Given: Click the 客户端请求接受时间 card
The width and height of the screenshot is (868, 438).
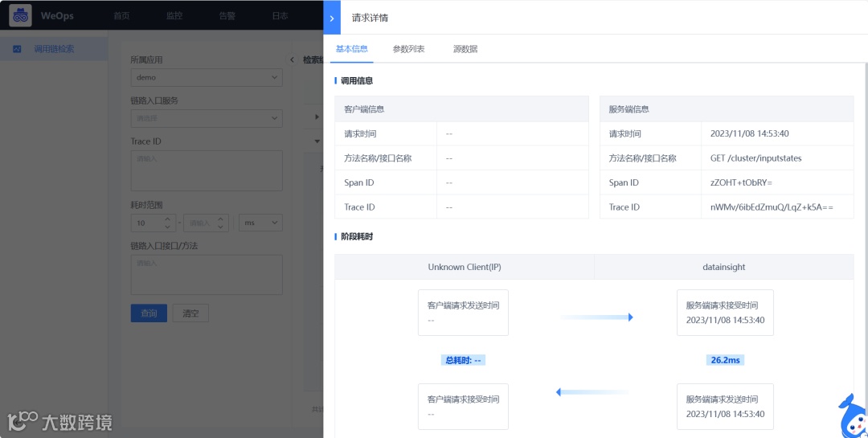Looking at the screenshot, I should (x=464, y=407).
